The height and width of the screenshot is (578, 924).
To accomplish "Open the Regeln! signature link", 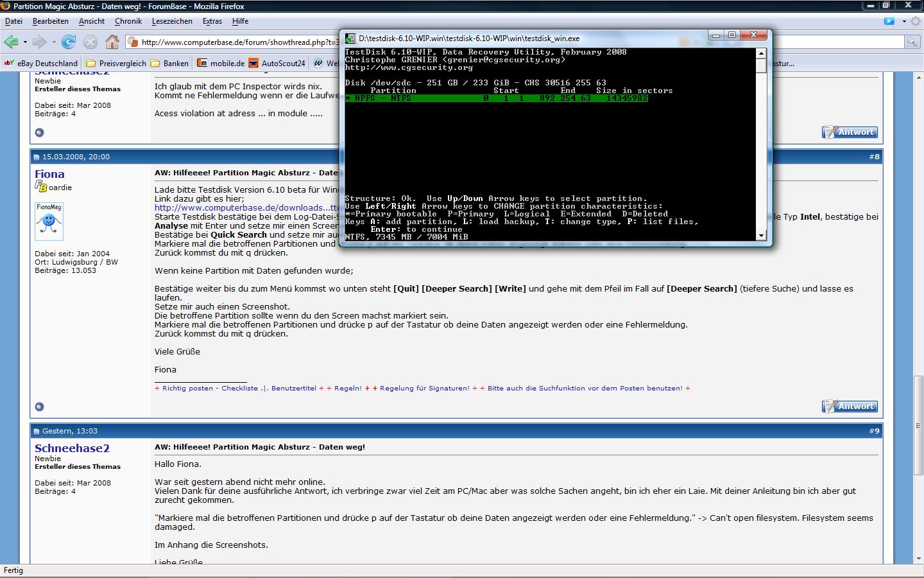I will (x=348, y=389).
